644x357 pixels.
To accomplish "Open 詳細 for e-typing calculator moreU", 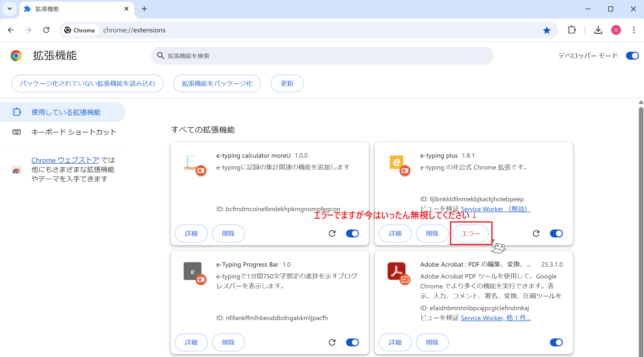I will [x=191, y=233].
